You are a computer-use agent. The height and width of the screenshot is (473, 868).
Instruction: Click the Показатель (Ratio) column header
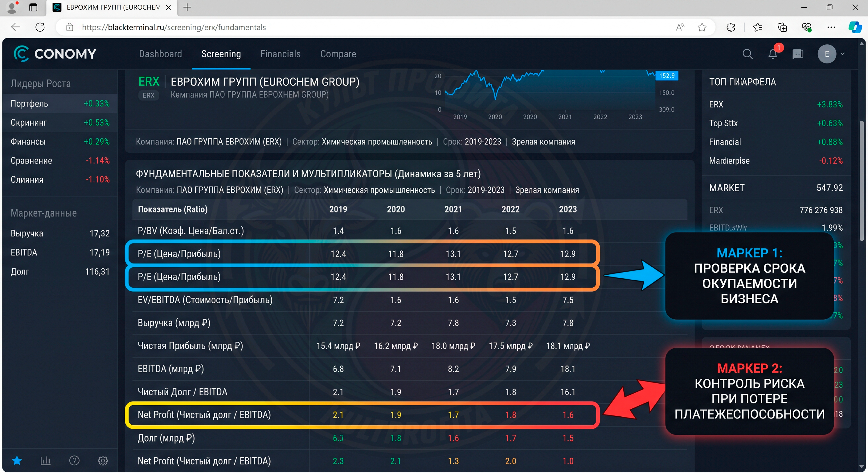(173, 209)
